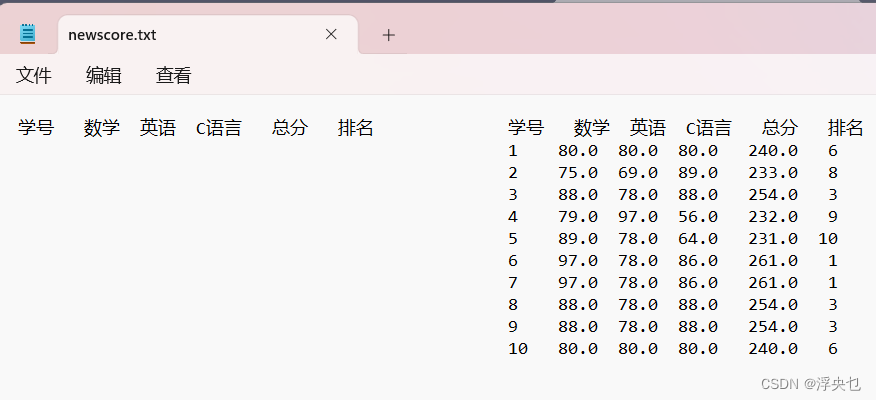876x400 pixels.
Task: Click total 240.0 in row 10
Action: (773, 349)
